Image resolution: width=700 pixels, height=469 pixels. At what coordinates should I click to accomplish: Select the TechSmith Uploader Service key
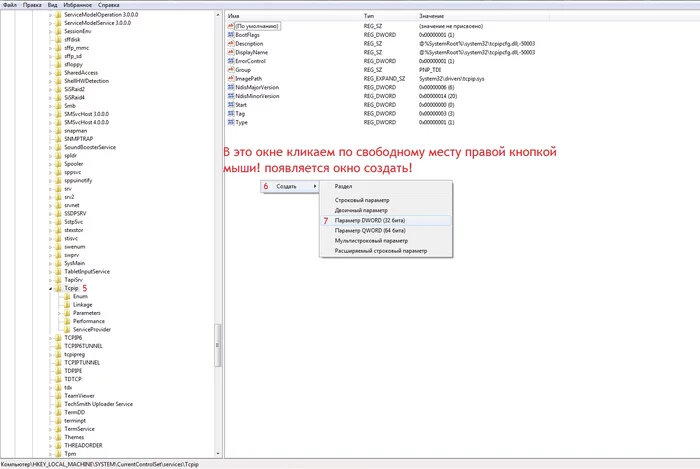pos(99,404)
